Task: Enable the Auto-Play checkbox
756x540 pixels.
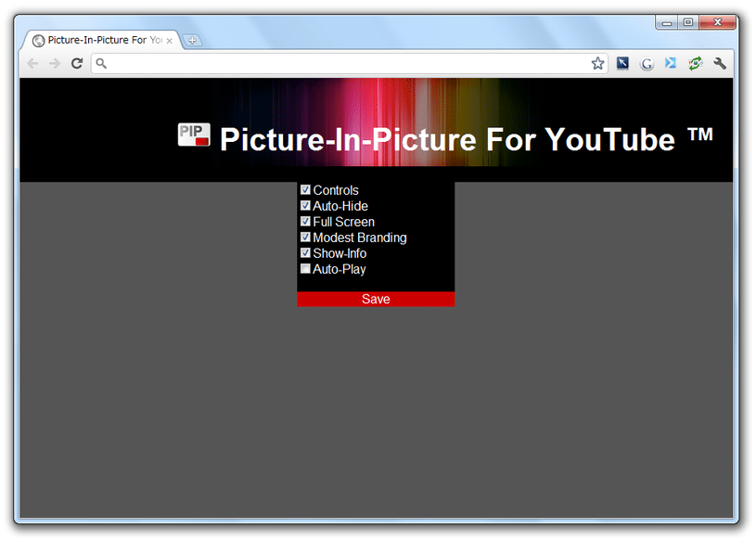Action: (305, 268)
